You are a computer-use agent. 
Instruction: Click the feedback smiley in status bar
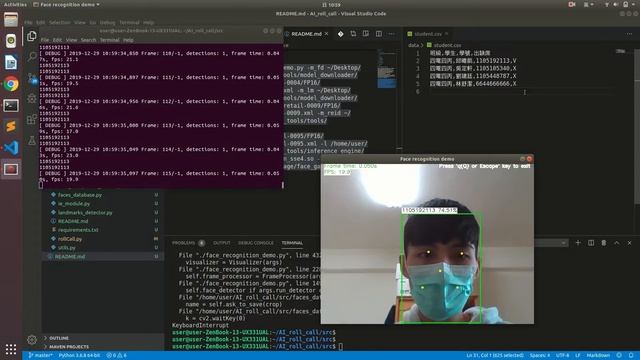click(x=619, y=356)
